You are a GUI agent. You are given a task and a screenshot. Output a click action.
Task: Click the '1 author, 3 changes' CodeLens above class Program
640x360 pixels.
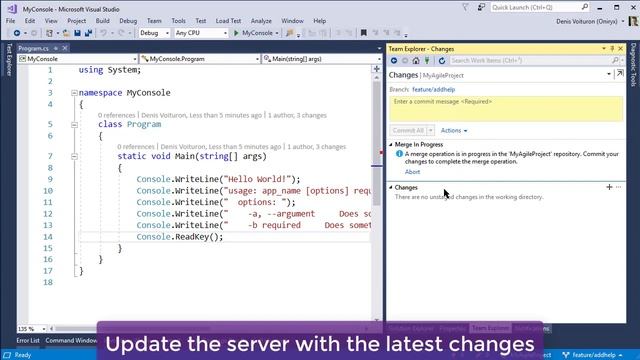(x=297, y=116)
